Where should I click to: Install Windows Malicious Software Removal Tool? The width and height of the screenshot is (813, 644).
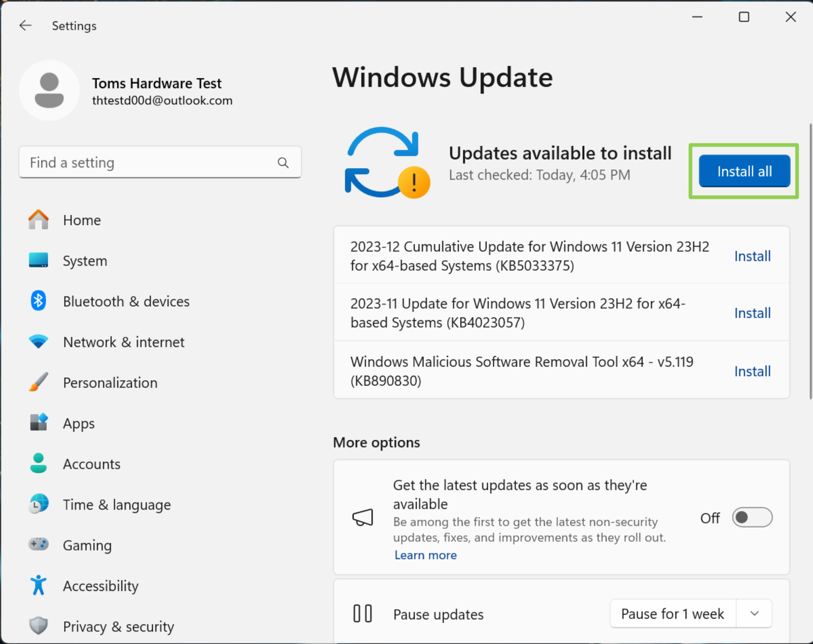click(753, 371)
